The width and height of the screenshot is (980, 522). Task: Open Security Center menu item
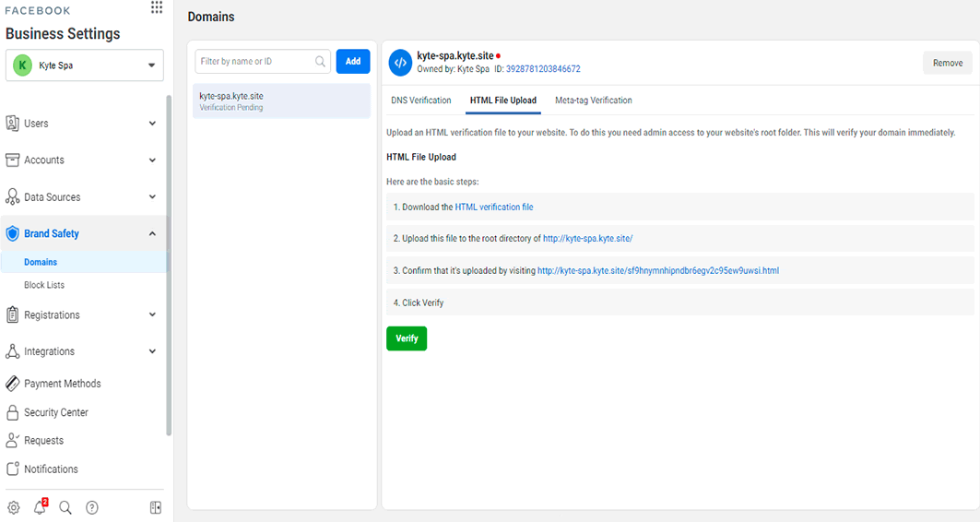pyautogui.click(x=56, y=412)
